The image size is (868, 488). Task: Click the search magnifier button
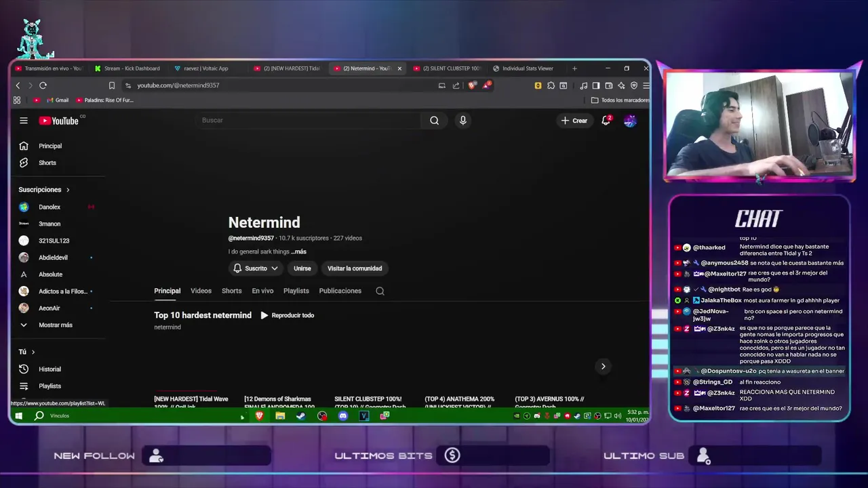(x=434, y=120)
